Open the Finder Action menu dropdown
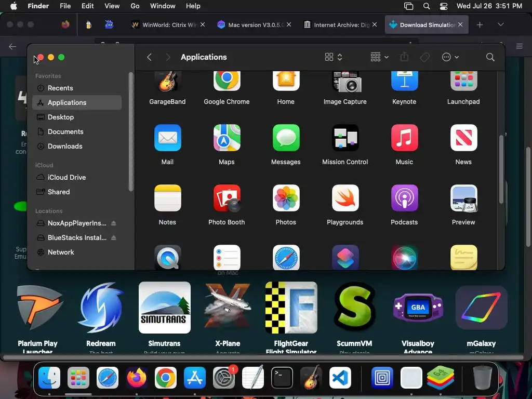 [450, 57]
